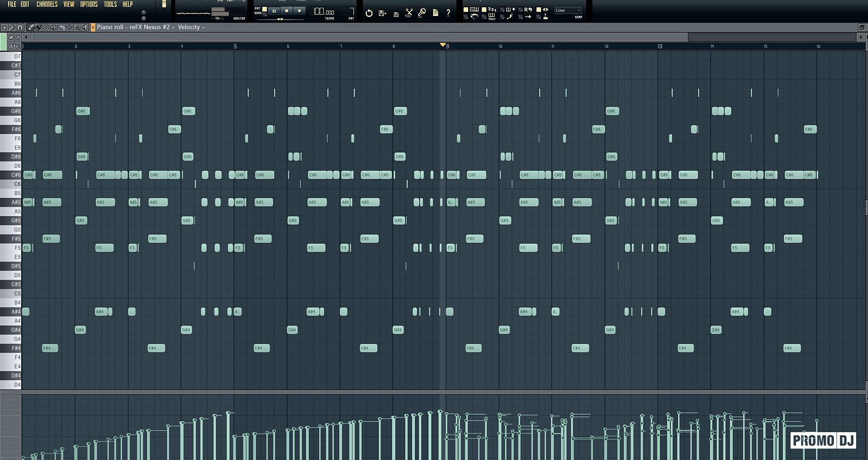
Task: Open the Velocity event selector dropdown
Action: click(x=191, y=27)
